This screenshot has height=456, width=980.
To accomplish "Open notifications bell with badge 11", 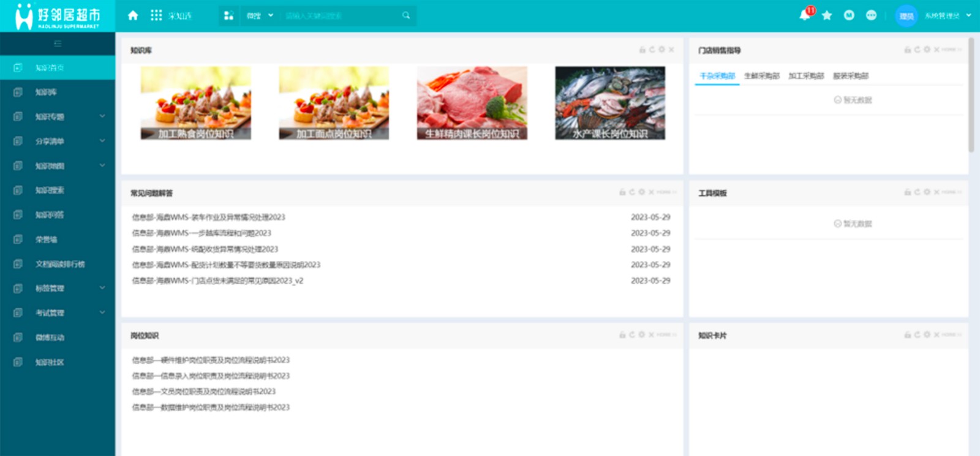I will [x=805, y=15].
